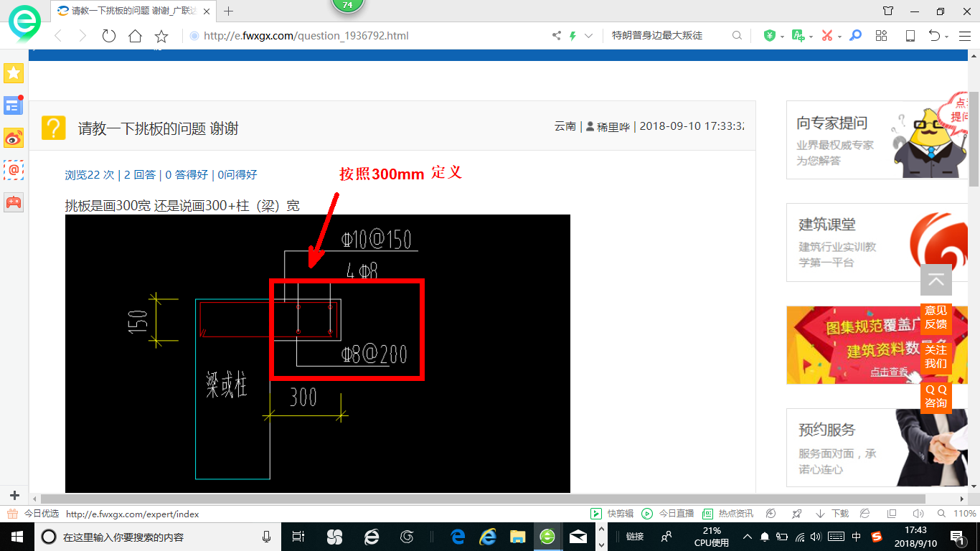
Task: Open the blue news feed sidebar icon
Action: click(14, 105)
